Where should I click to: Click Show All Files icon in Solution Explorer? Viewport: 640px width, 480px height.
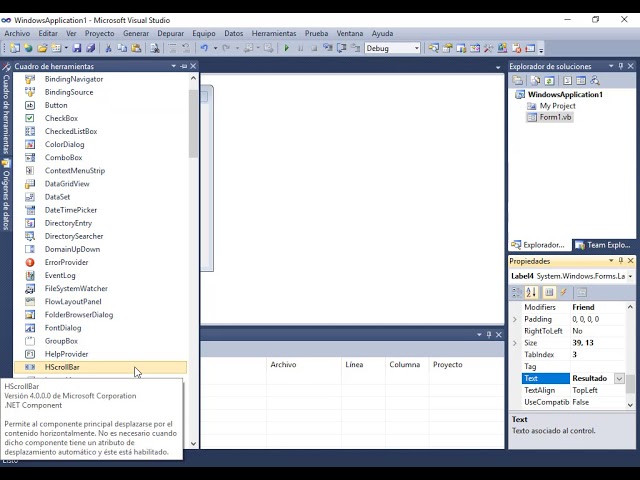536,80
